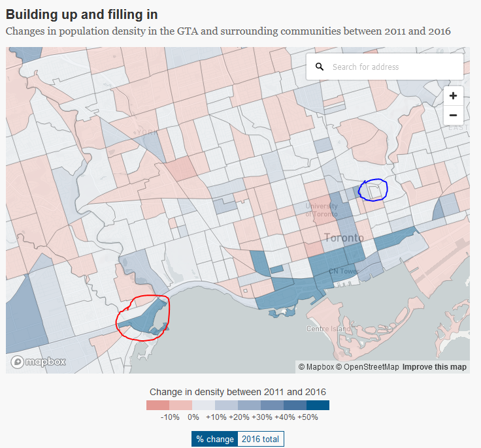481x448 pixels.
Task: Zoom out with the minus button
Action: 453,116
